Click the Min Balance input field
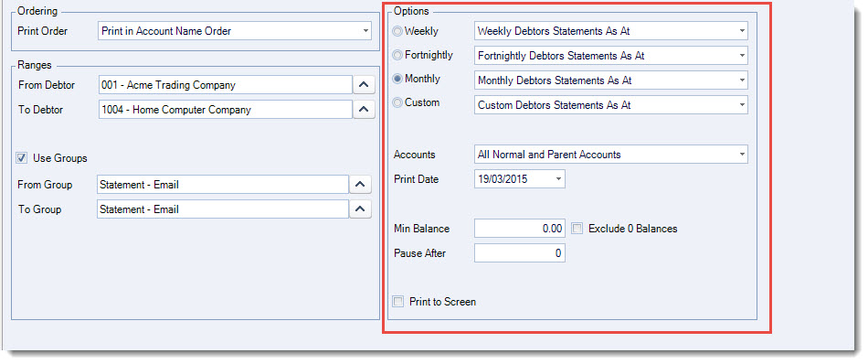This screenshot has height=364, width=868. point(520,229)
